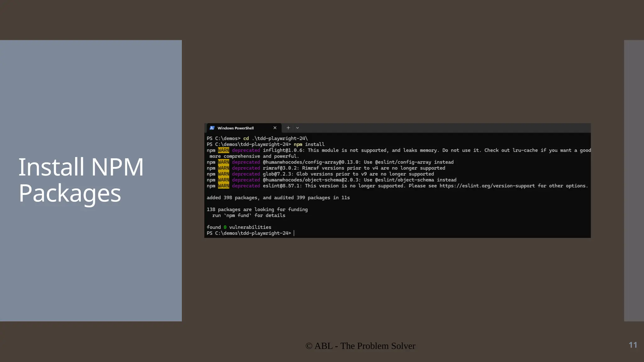
Task: Click the 'cd' command in first line
Action: [x=246, y=138]
